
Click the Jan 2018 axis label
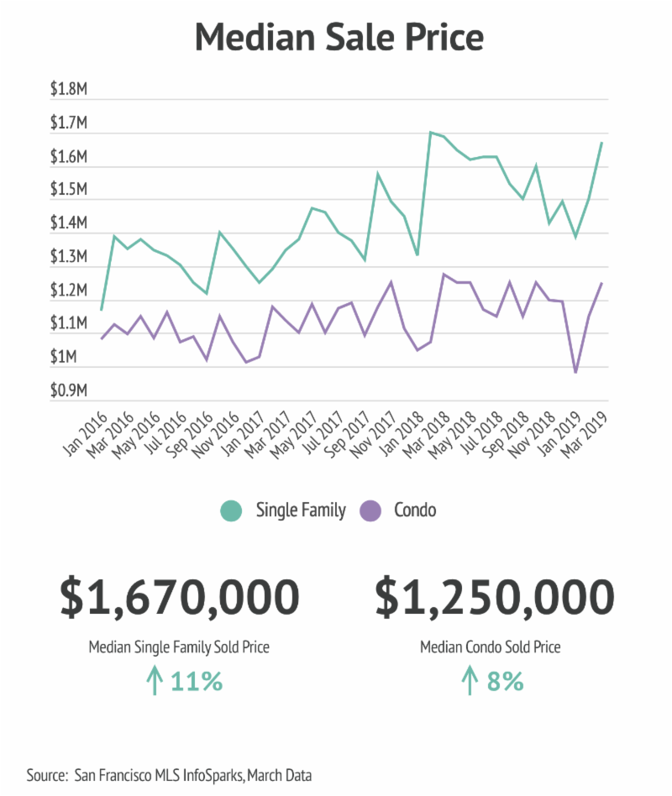pos(402,433)
